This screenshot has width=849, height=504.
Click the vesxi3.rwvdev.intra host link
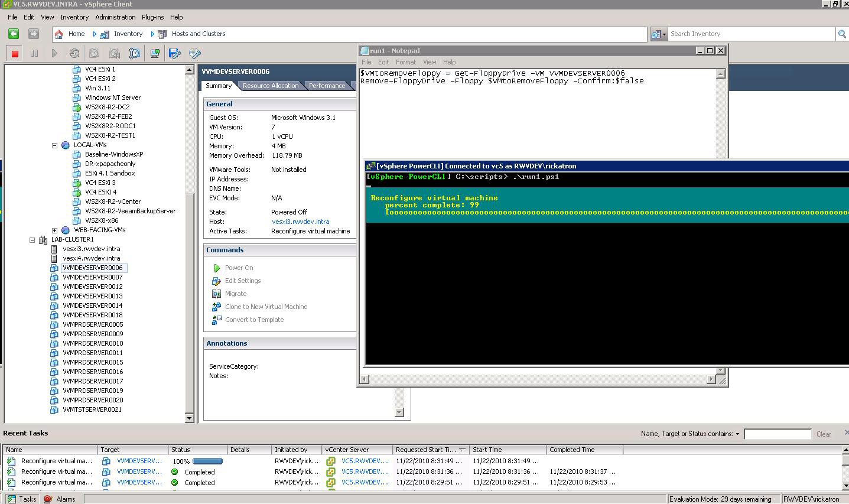[x=301, y=222]
